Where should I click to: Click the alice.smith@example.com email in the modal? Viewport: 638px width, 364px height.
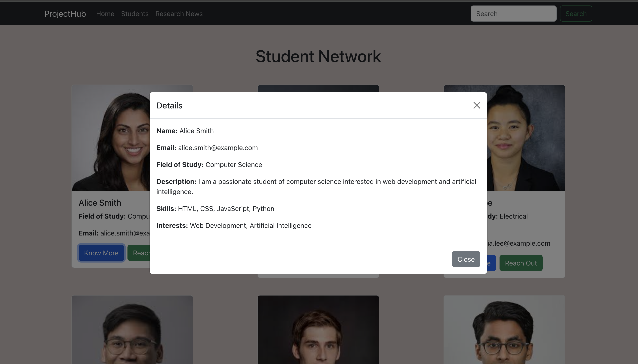point(218,148)
